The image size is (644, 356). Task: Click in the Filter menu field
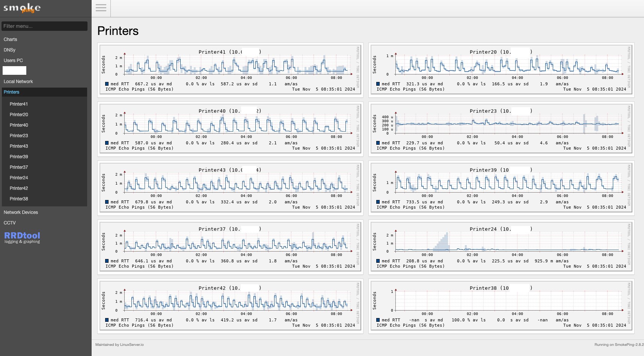click(44, 26)
